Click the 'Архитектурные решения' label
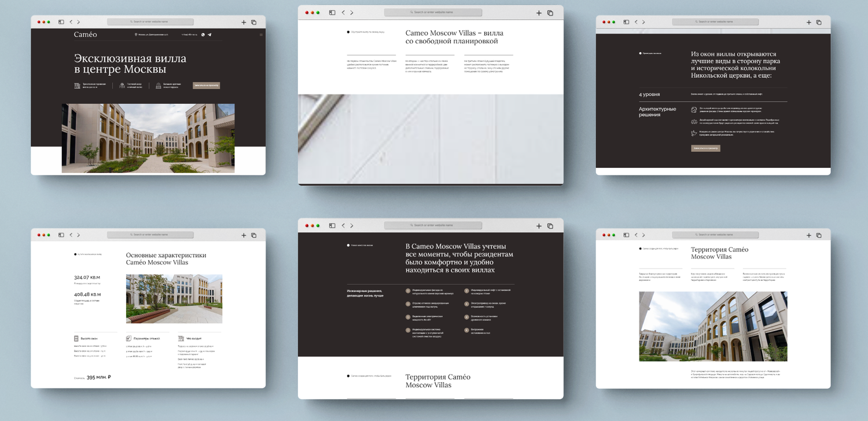This screenshot has width=868, height=421. [657, 112]
